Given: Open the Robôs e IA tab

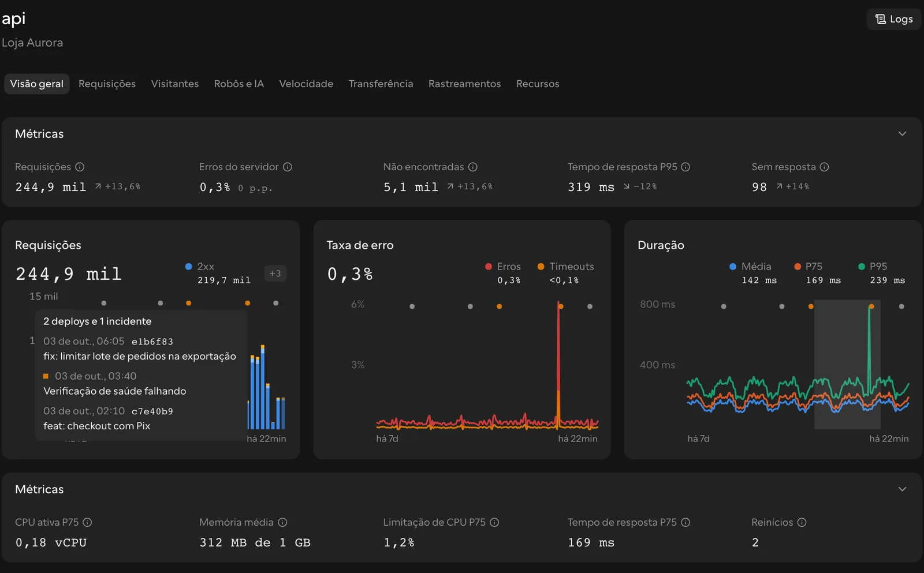Looking at the screenshot, I should pyautogui.click(x=239, y=84).
